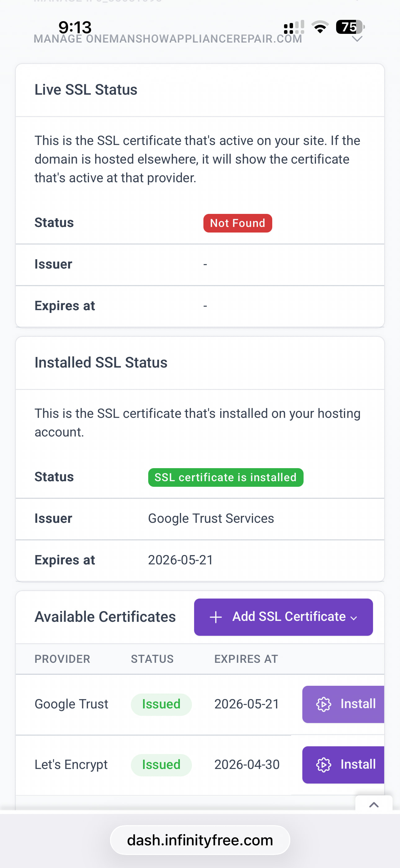Screen dimensions: 400x868
Task: Open the Add SSL Certificate dropdown arrow
Action: pos(353,618)
